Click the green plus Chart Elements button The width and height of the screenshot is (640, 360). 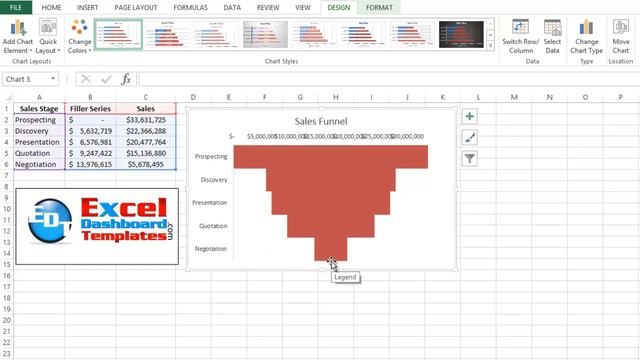[x=470, y=116]
